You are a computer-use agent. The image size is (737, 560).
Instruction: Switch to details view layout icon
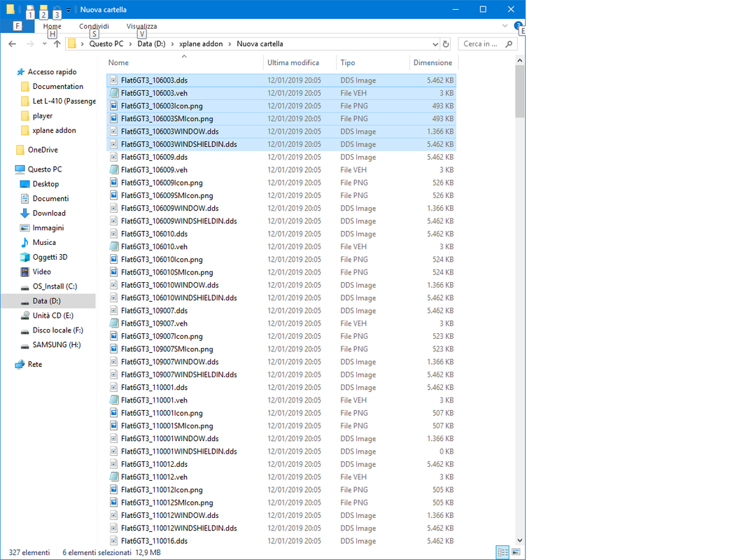[503, 552]
